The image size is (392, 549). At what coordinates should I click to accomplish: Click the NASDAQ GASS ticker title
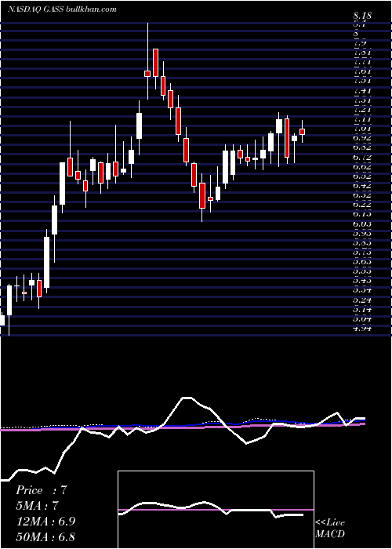pyautogui.click(x=62, y=9)
